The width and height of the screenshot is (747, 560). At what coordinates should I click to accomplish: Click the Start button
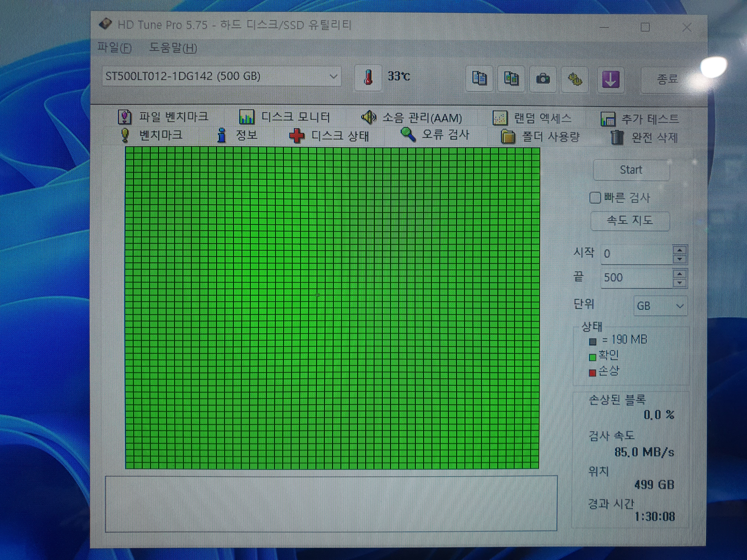(x=631, y=170)
